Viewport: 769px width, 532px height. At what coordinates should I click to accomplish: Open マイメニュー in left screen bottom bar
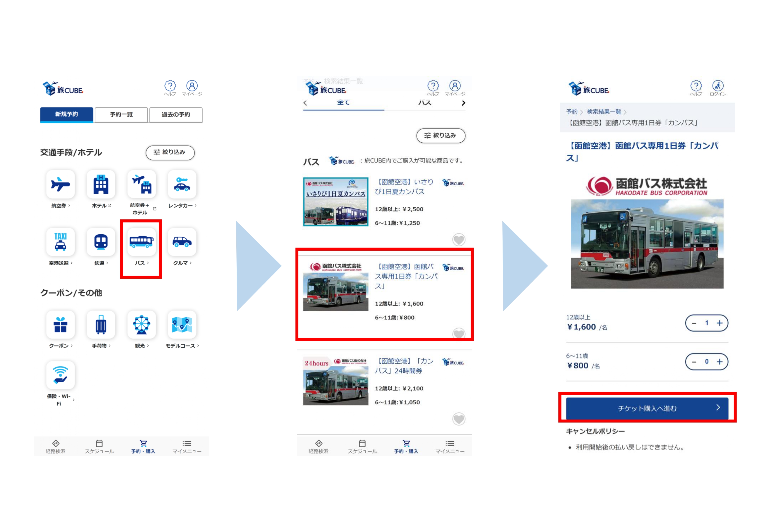(x=187, y=447)
